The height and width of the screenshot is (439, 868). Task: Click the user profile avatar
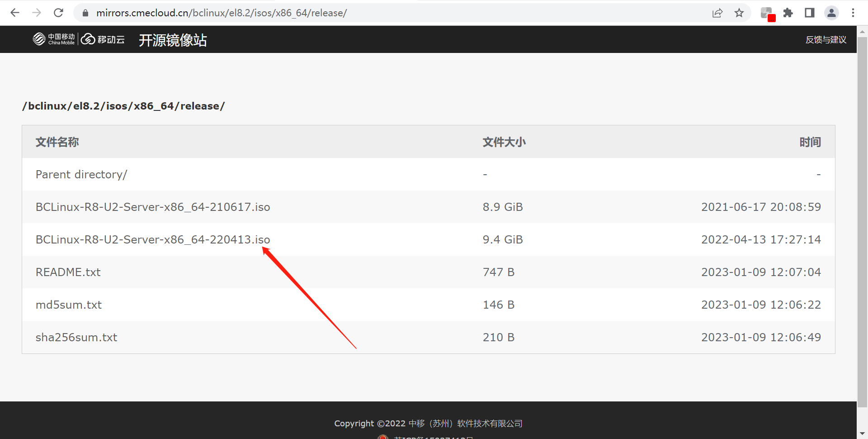click(831, 13)
